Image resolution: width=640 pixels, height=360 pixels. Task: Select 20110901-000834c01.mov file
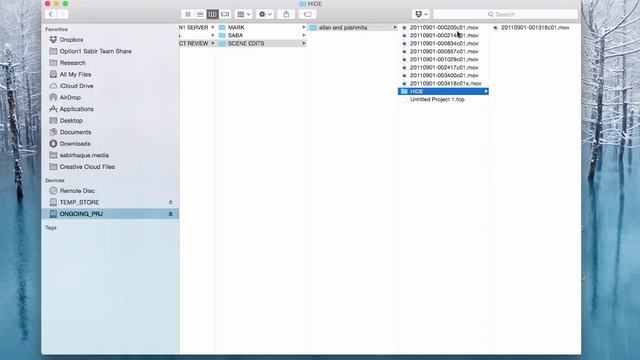(x=444, y=43)
